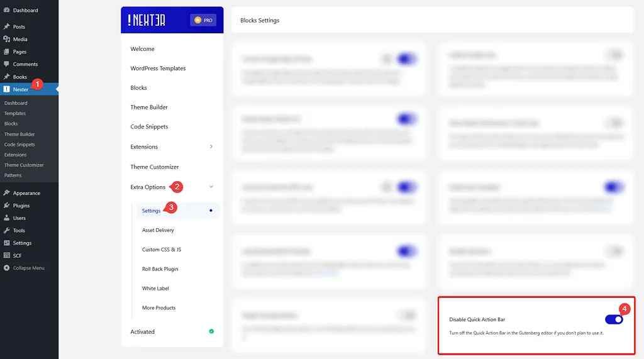
Task: Click the Comments bubble icon
Action: 6,64
